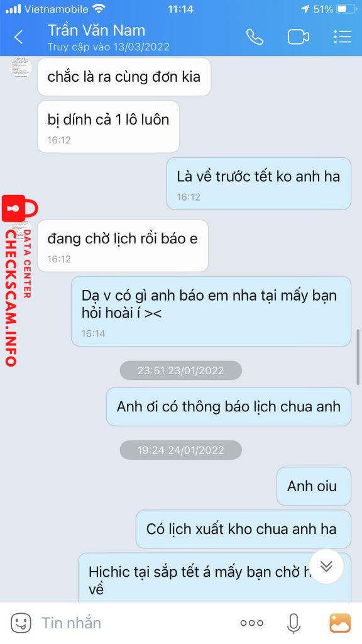
Task: Open Trần Văn Nam contact name
Action: 96,30
